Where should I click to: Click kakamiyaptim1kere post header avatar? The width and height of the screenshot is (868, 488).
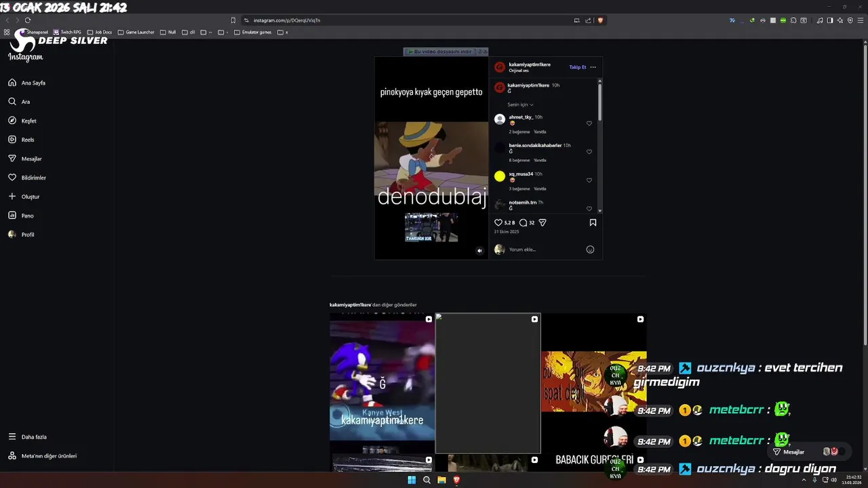point(500,67)
